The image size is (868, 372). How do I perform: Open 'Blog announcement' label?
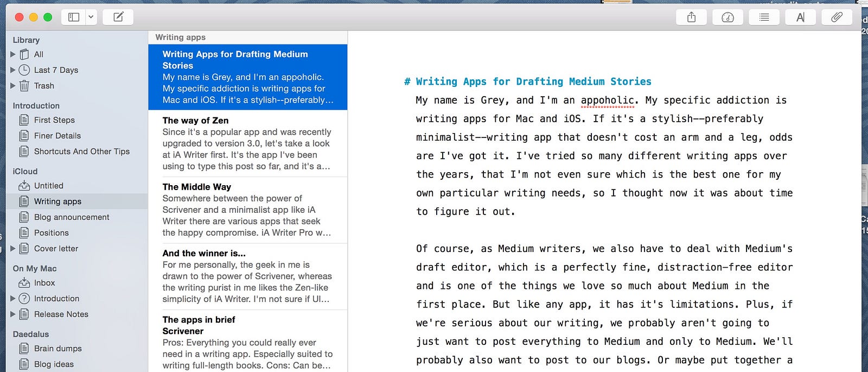pos(72,217)
